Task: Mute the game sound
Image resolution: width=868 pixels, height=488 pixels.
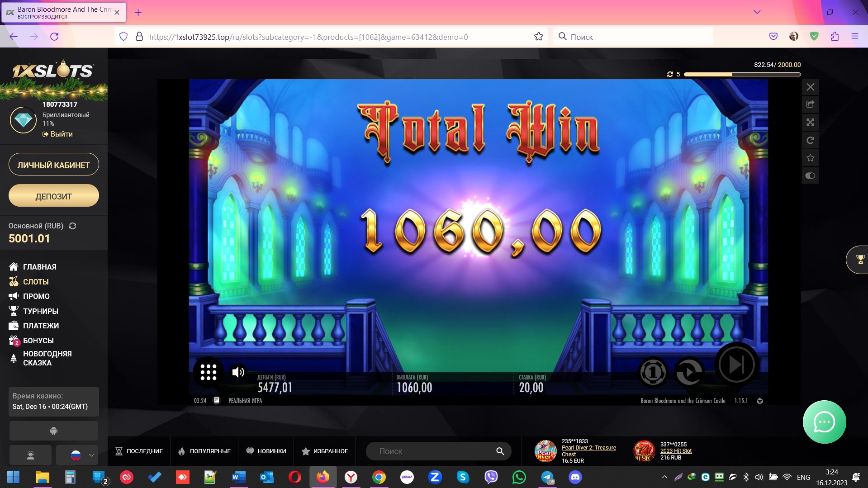Action: pyautogui.click(x=238, y=372)
